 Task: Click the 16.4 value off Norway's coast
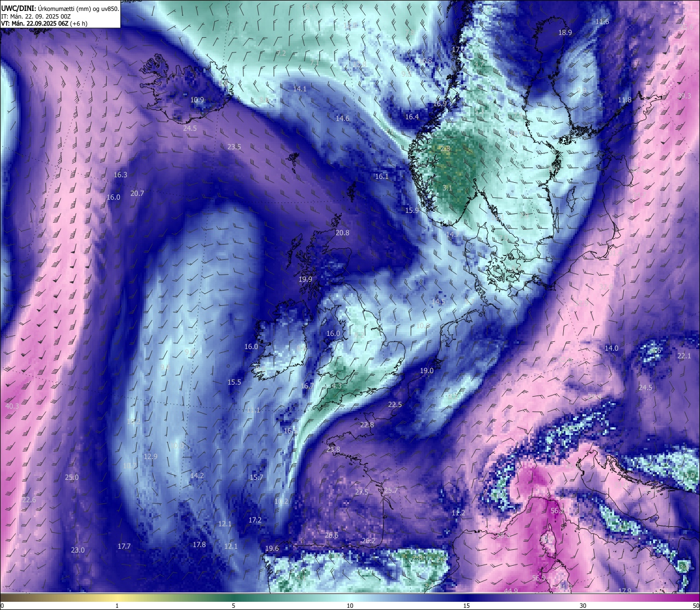tap(412, 117)
